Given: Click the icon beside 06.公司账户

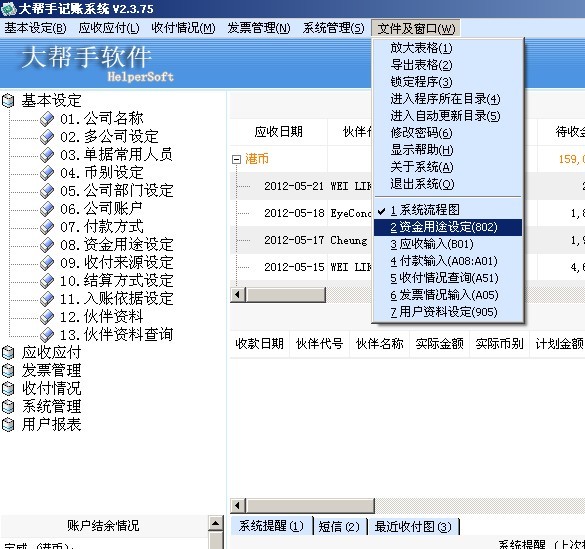Looking at the screenshot, I should 47,209.
